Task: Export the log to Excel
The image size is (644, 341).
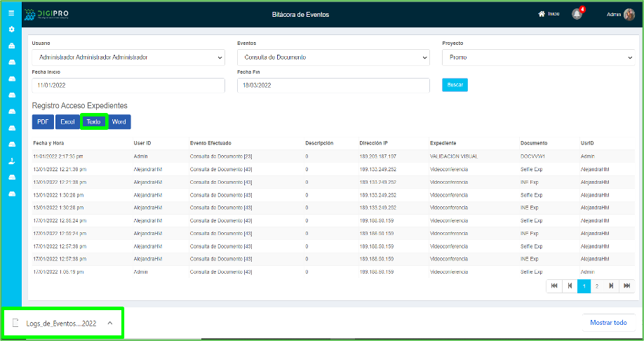Action: point(67,122)
